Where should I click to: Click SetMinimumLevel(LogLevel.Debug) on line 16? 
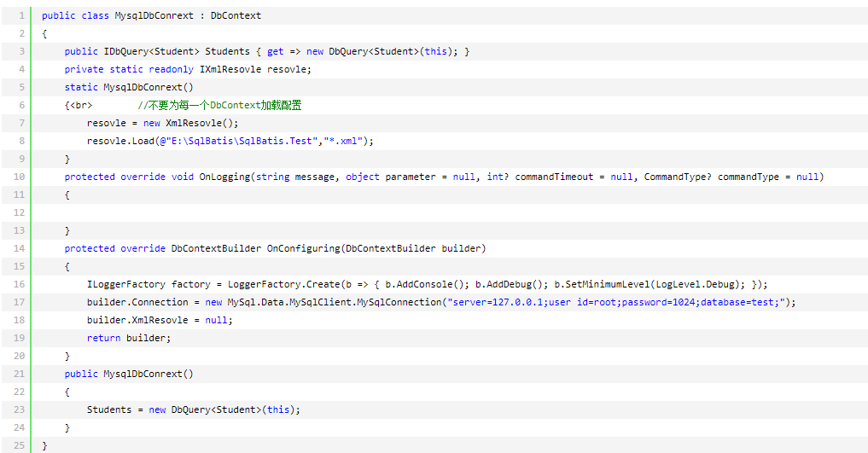coord(652,284)
